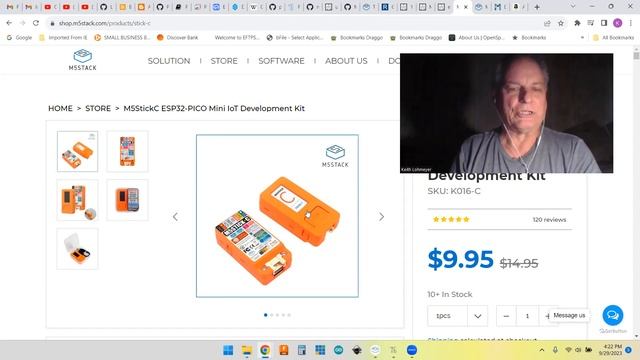The width and height of the screenshot is (640, 360).
Task: Open the microphone tray icon
Action: tap(555, 350)
